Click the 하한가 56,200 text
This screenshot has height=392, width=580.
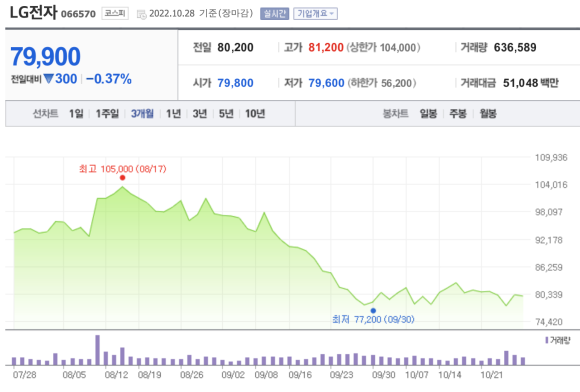coord(382,83)
